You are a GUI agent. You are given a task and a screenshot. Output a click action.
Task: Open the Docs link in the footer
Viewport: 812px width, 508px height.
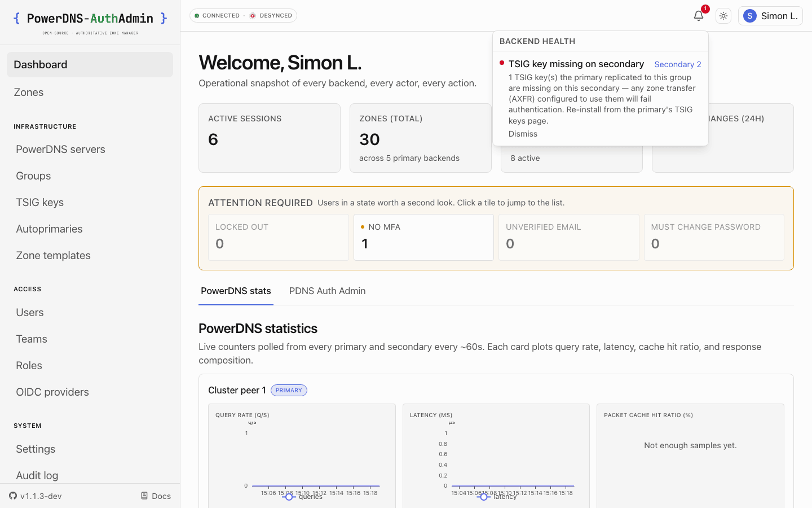[x=156, y=496]
